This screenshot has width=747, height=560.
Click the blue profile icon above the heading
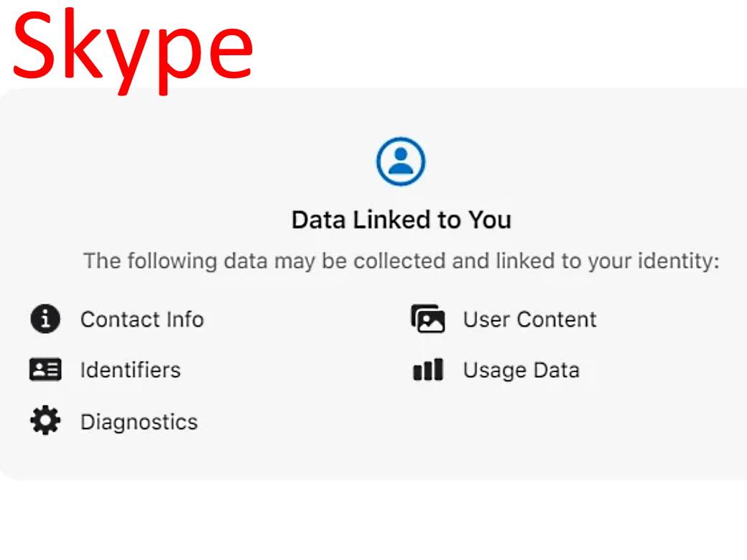click(401, 162)
